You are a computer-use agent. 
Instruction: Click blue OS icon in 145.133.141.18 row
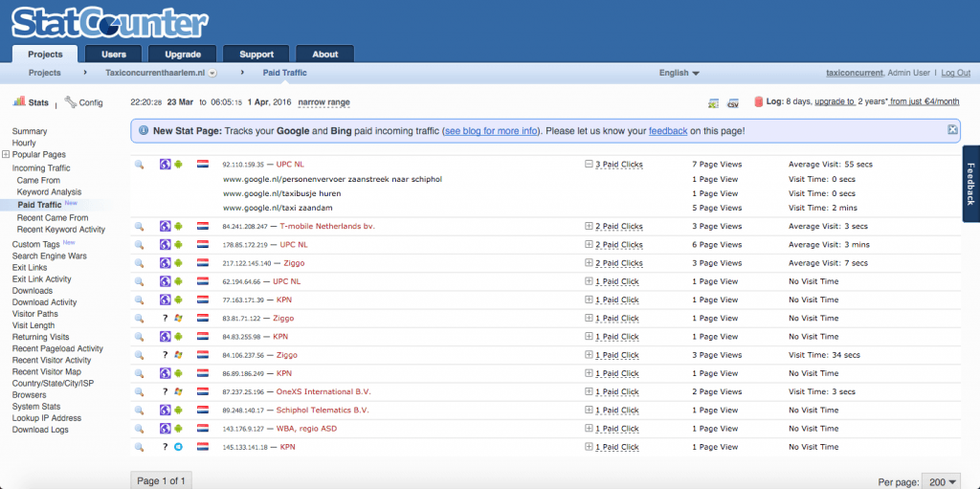coord(178,447)
